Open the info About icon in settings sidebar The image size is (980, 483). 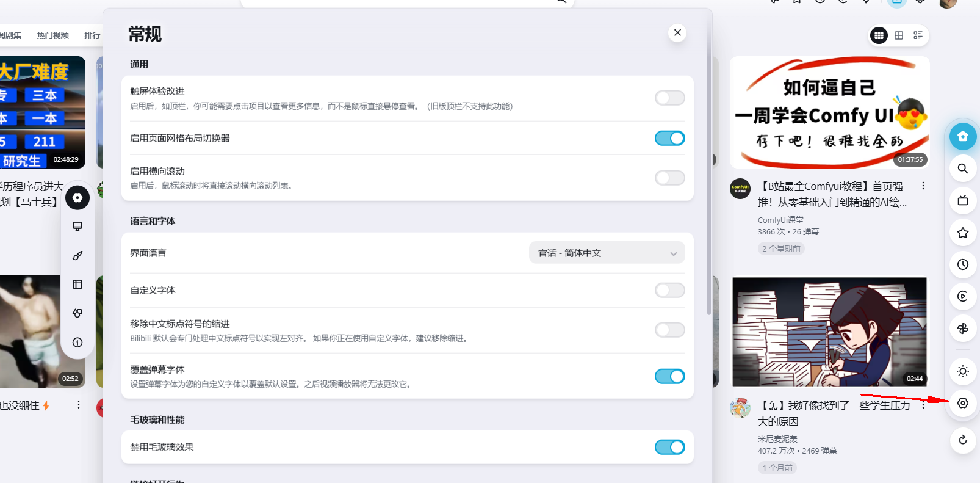77,343
